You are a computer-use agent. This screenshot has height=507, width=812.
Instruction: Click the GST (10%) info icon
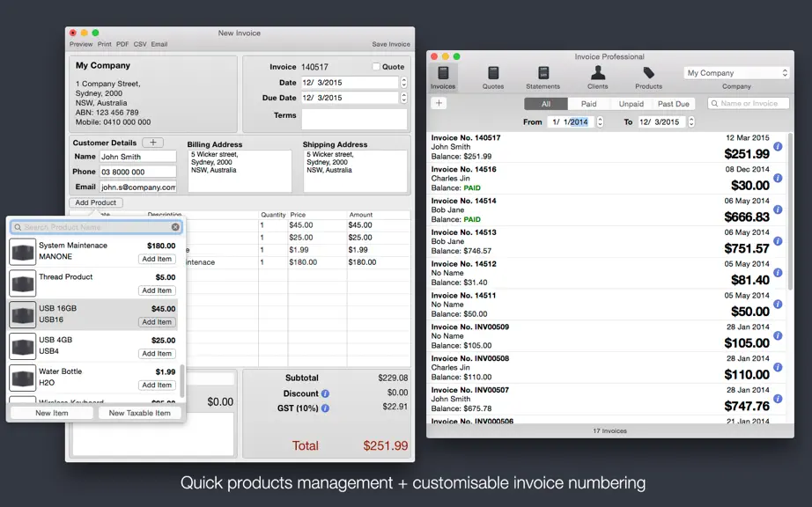click(x=325, y=408)
